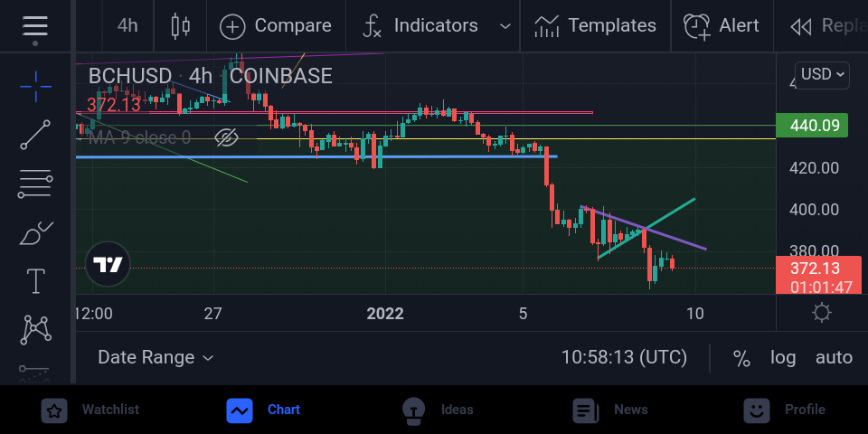Screen dimensions: 868x434
Task: Switch to the Watchlist tab
Action: tap(90, 410)
